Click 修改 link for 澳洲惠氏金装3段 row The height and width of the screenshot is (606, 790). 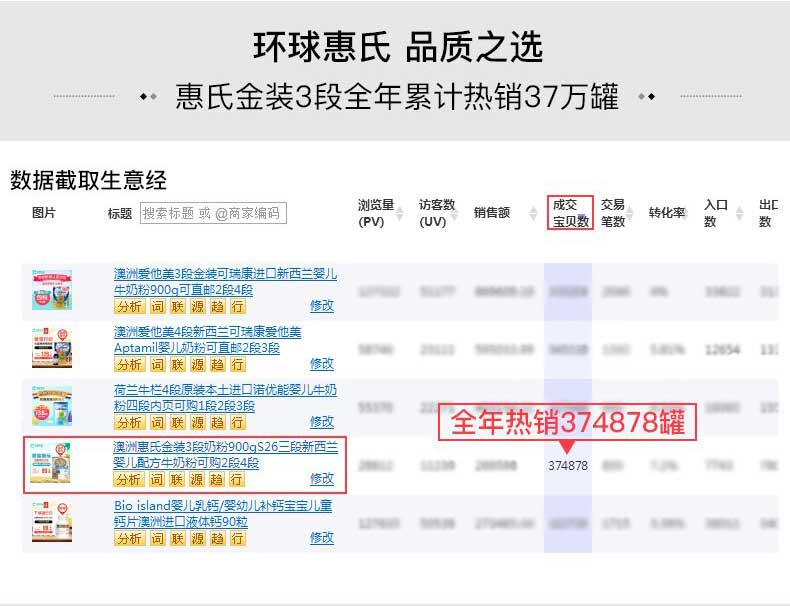[x=322, y=478]
